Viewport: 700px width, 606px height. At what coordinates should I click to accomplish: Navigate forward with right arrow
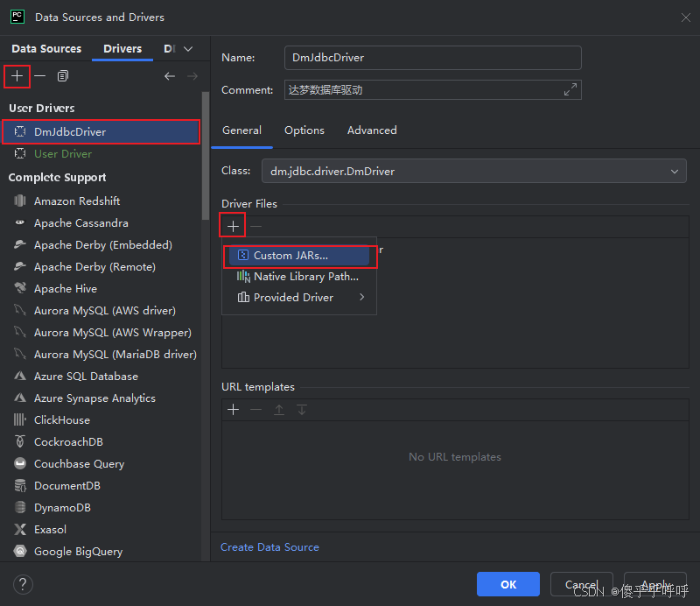point(192,76)
